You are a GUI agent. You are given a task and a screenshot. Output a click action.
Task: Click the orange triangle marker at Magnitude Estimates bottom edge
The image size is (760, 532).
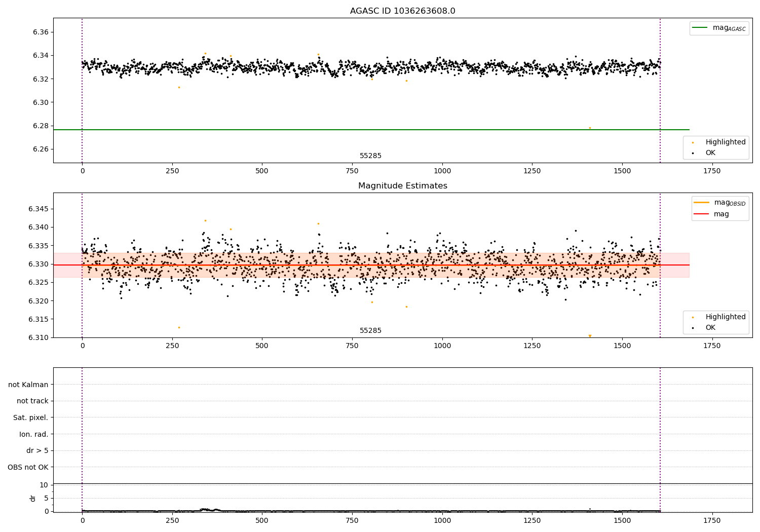pos(590,335)
